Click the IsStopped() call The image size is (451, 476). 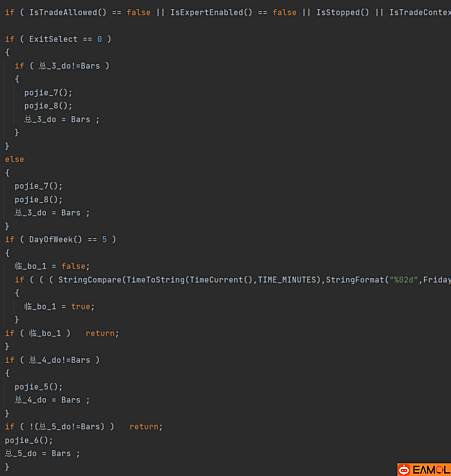(343, 13)
